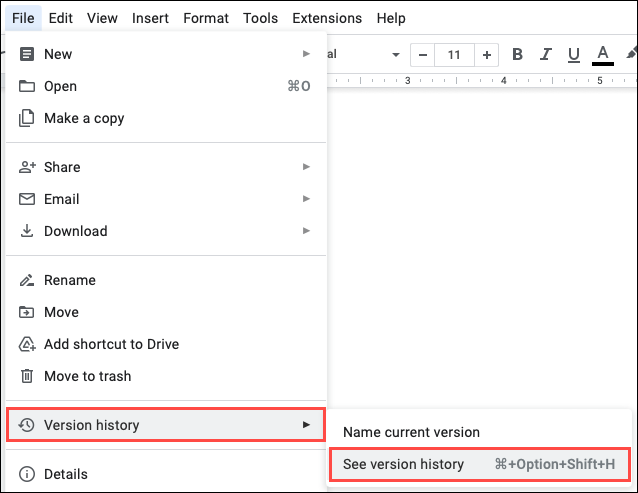Expand the Download submenu arrow
The width and height of the screenshot is (638, 493).
coord(306,231)
